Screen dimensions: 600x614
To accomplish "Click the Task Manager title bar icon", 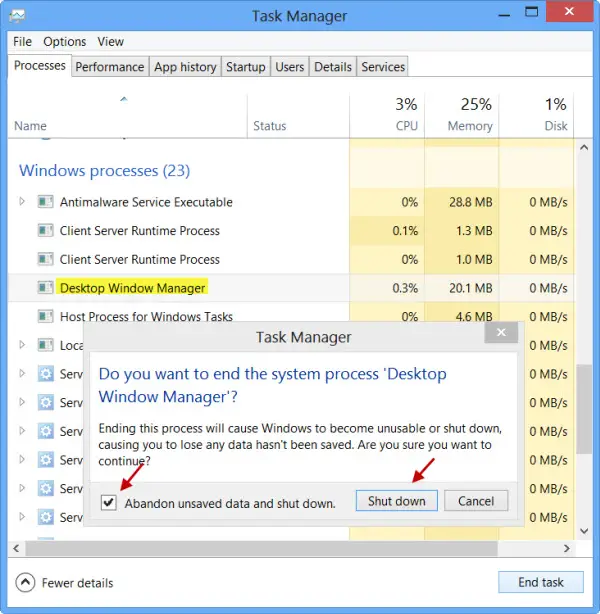I will pos(17,16).
